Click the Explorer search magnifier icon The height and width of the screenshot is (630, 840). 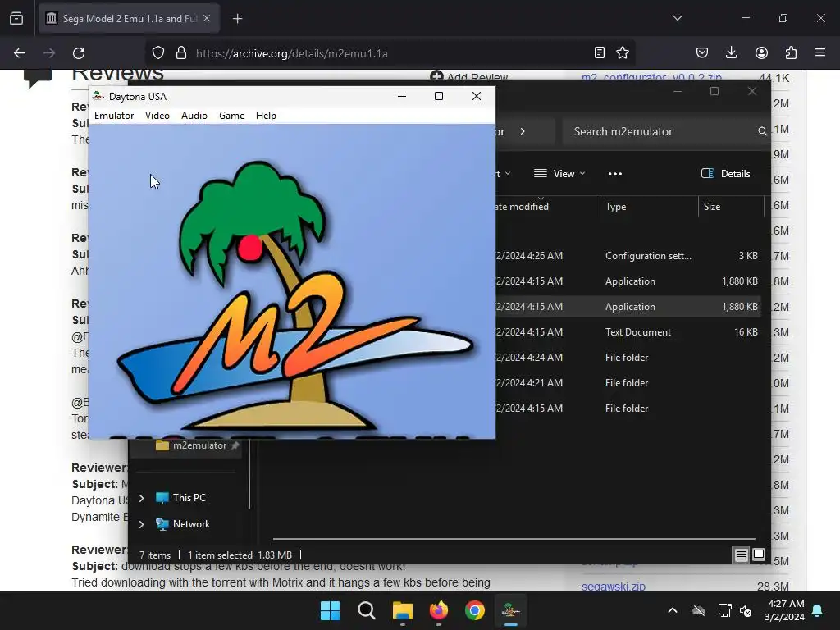tap(762, 131)
